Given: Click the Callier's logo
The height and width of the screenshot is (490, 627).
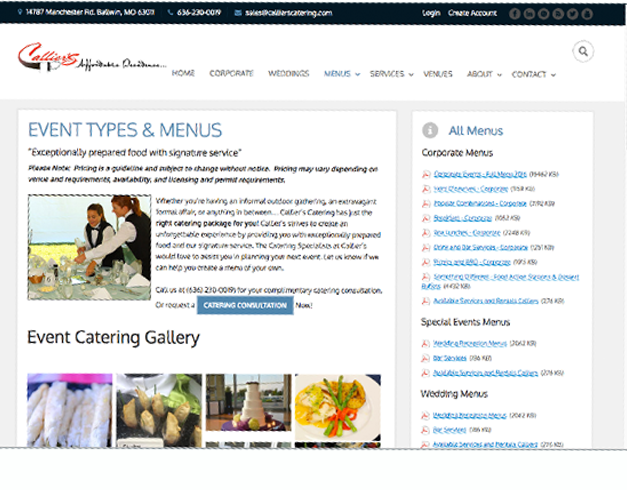Looking at the screenshot, I should [92, 58].
